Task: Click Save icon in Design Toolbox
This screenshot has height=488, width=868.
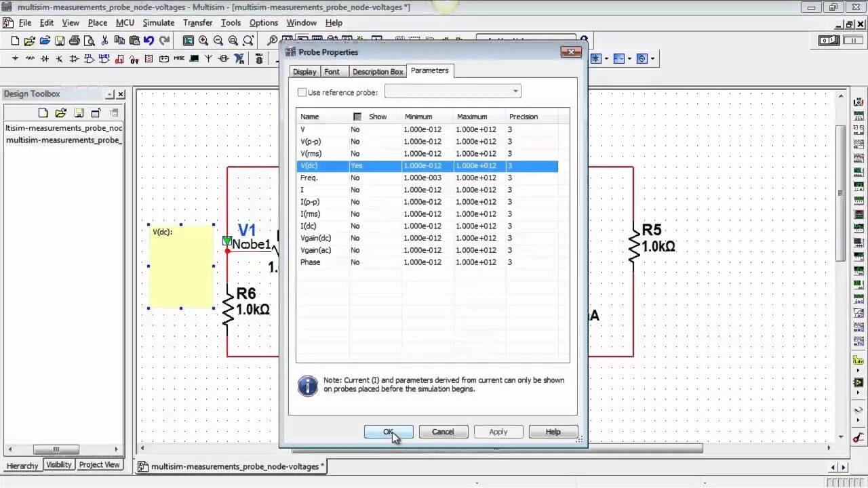Action: click(x=79, y=113)
